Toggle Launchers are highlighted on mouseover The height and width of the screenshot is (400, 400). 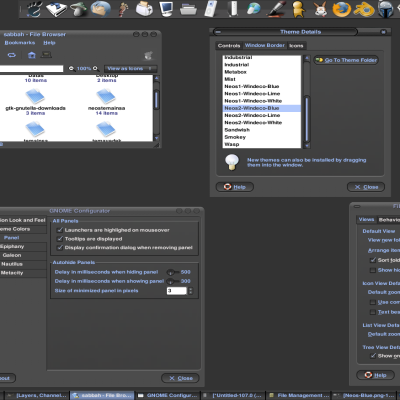(x=60, y=230)
